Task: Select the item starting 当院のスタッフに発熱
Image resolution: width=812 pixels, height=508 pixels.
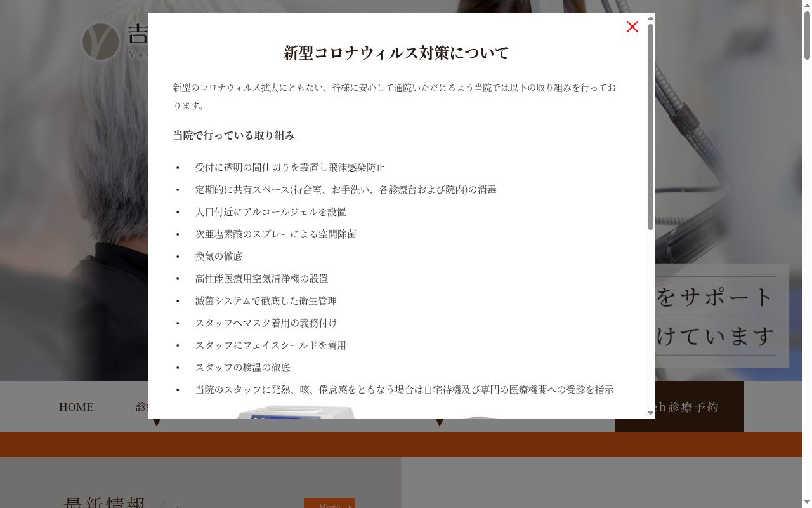Action: pyautogui.click(x=405, y=390)
